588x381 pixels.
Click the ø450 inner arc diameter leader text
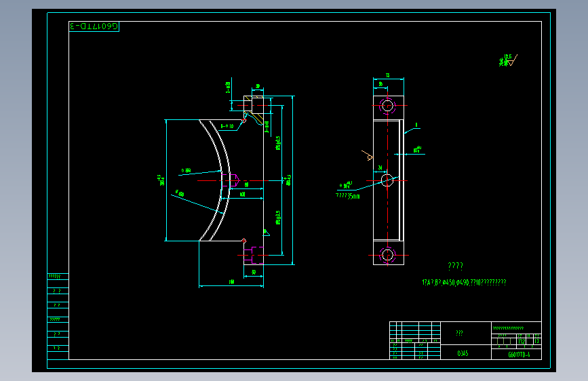click(x=187, y=170)
